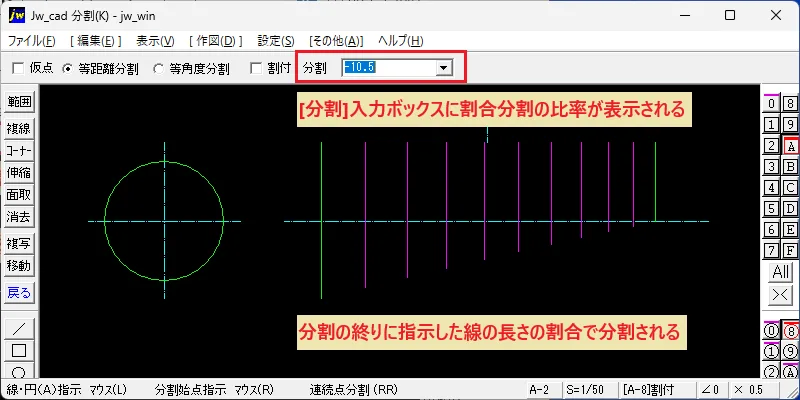
Task: Toggle layer 3 button
Action: (x=771, y=167)
